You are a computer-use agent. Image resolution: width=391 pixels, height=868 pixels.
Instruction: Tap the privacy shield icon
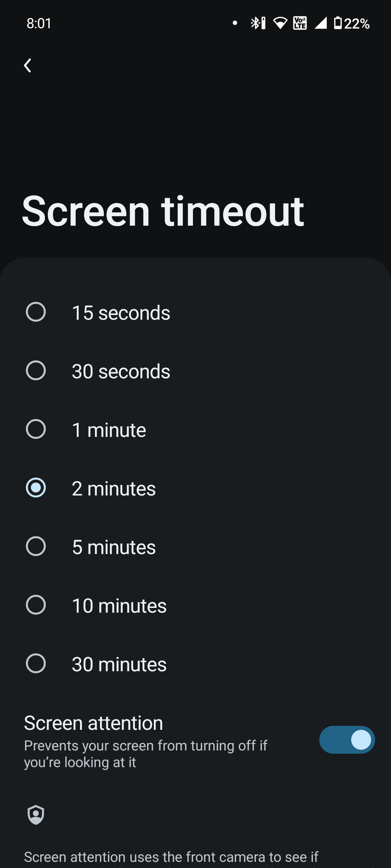click(36, 814)
